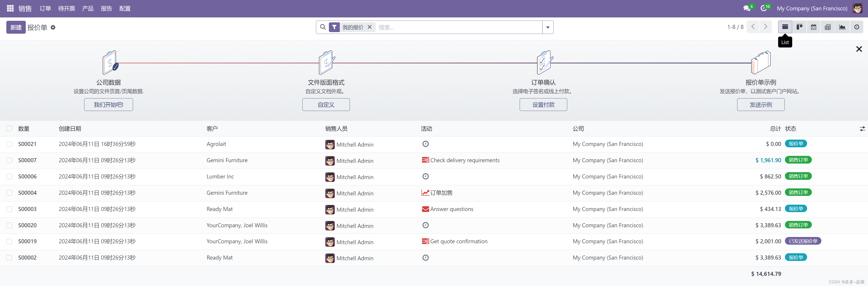
Task: Open the 报告 menu
Action: (x=106, y=8)
